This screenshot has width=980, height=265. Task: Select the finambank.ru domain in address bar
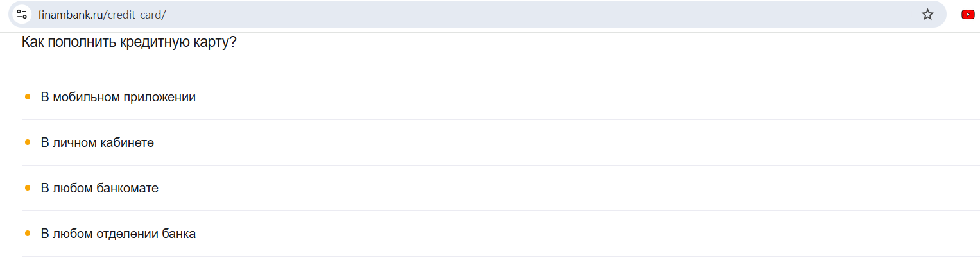click(x=70, y=14)
